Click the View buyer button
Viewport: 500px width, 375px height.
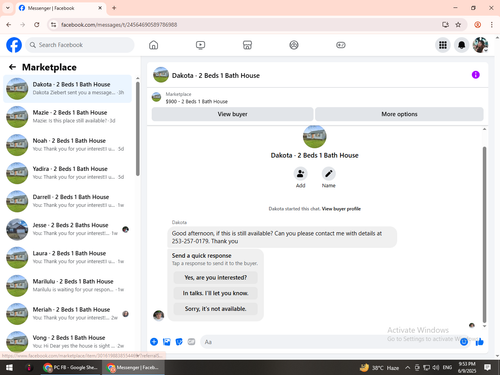click(232, 114)
